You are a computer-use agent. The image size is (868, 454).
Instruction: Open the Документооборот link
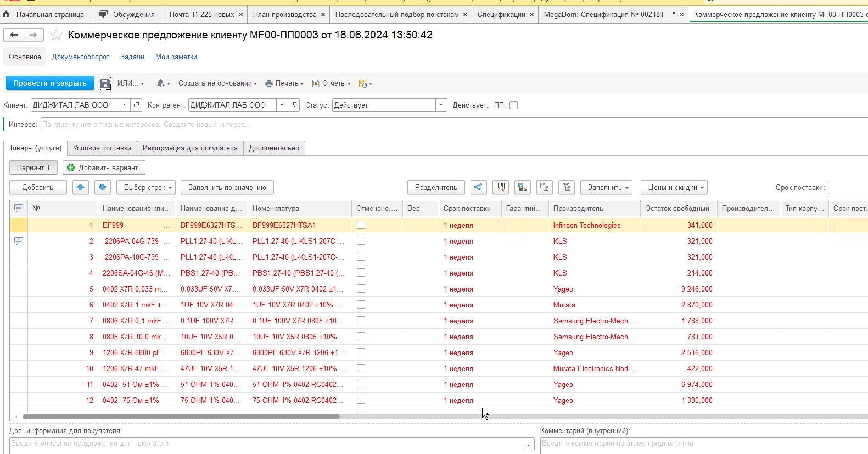click(x=81, y=57)
